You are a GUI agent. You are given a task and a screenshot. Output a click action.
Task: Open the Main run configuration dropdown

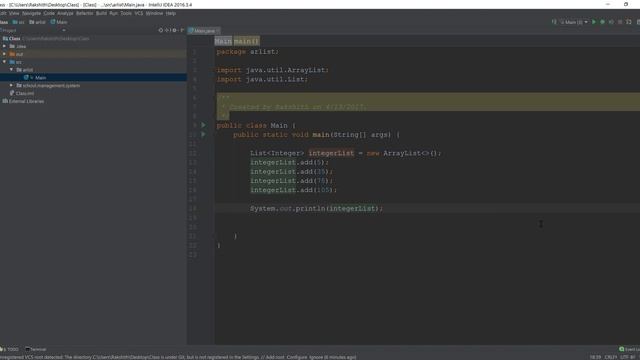point(574,22)
